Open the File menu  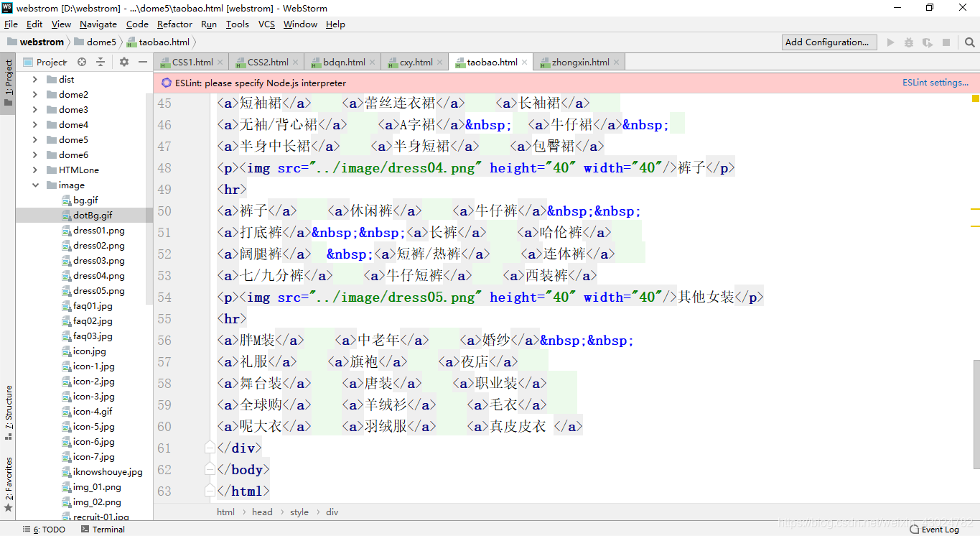11,24
